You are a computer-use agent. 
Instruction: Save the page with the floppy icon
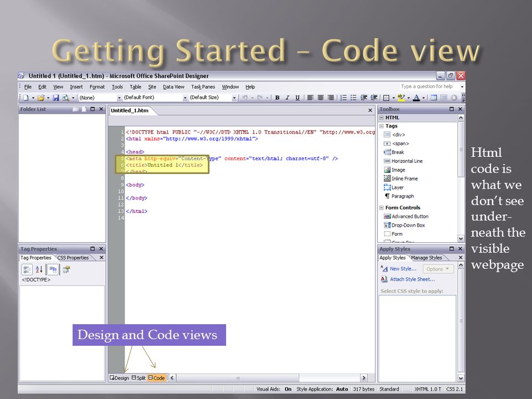point(56,98)
